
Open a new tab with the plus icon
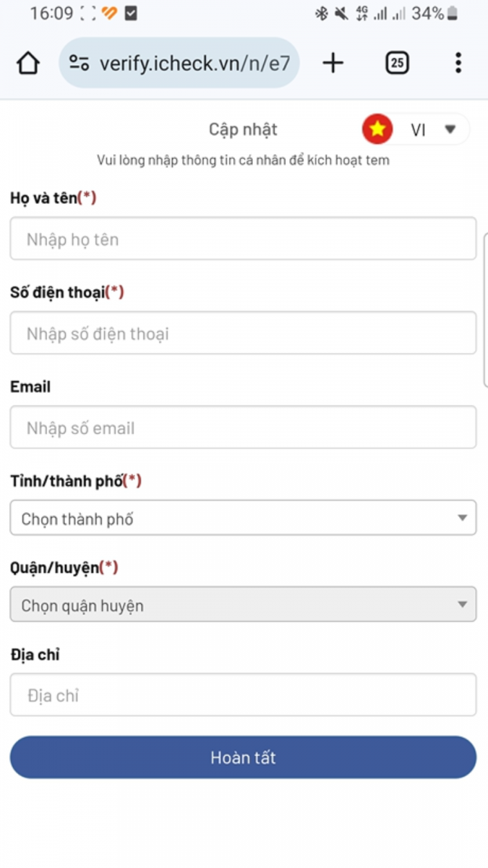[x=333, y=63]
